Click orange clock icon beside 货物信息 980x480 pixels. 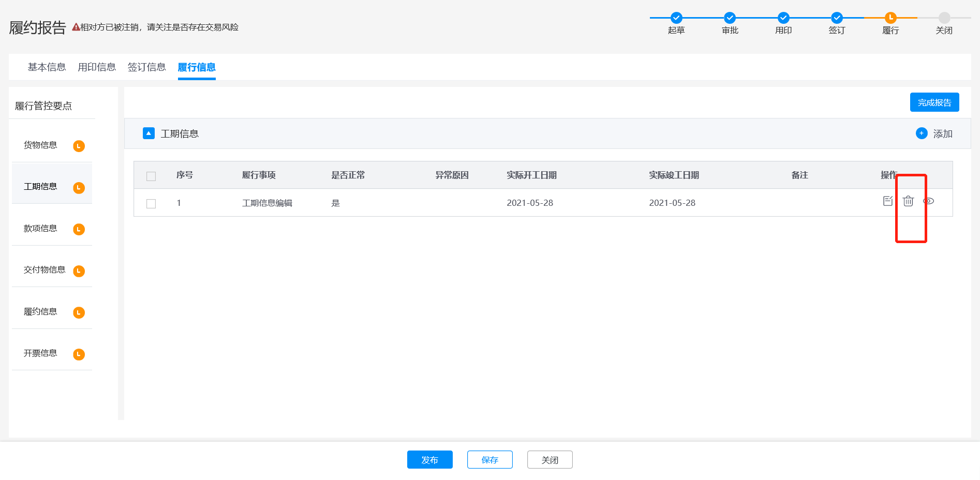point(79,146)
